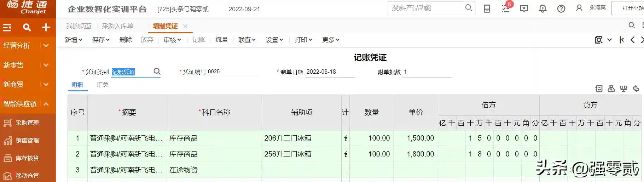The height and width of the screenshot is (182, 644).
Task: Open the calculator icon in top bar
Action: [x=487, y=8]
